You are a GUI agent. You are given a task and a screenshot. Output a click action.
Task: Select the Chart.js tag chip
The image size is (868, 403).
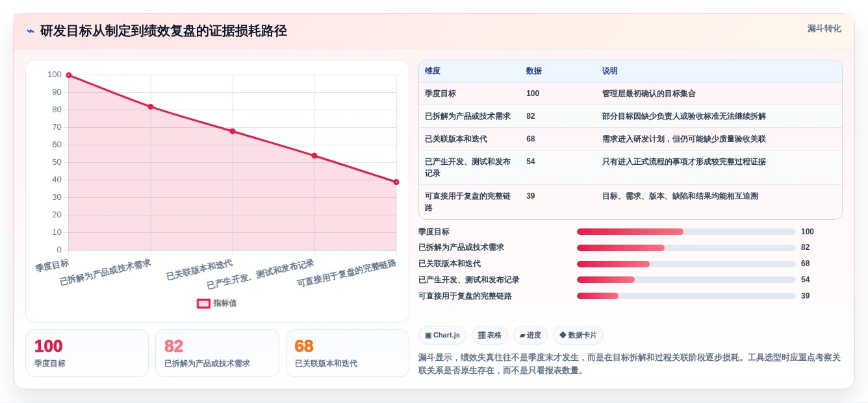[442, 335]
